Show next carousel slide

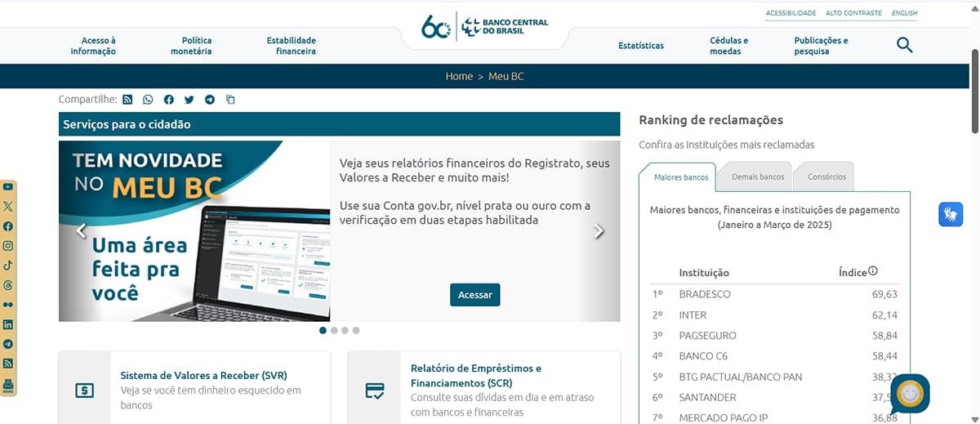[599, 231]
